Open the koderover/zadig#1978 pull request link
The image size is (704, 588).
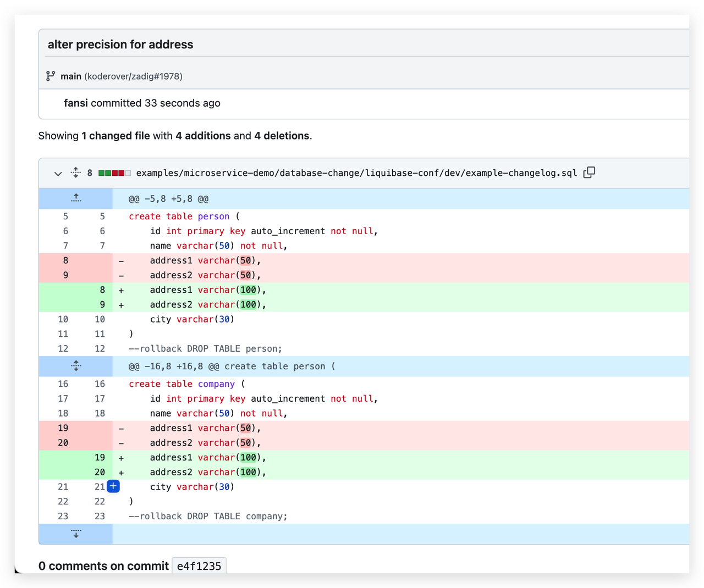[133, 76]
